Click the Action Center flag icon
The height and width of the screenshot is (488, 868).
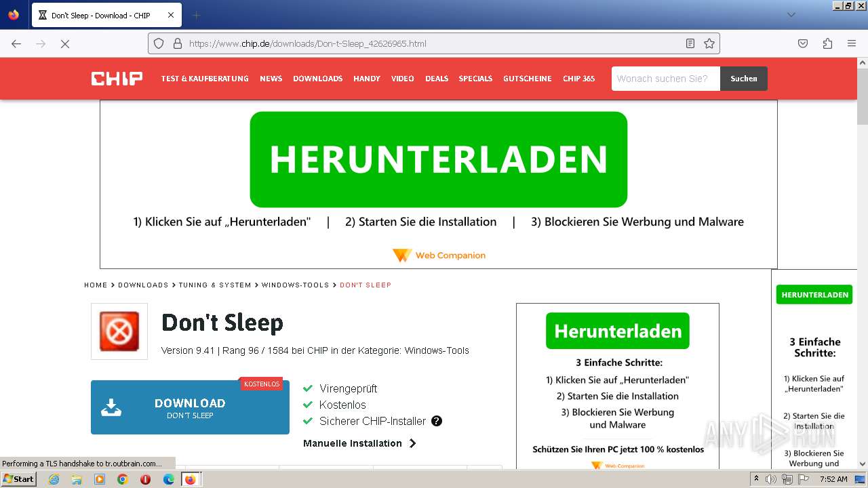pos(804,479)
